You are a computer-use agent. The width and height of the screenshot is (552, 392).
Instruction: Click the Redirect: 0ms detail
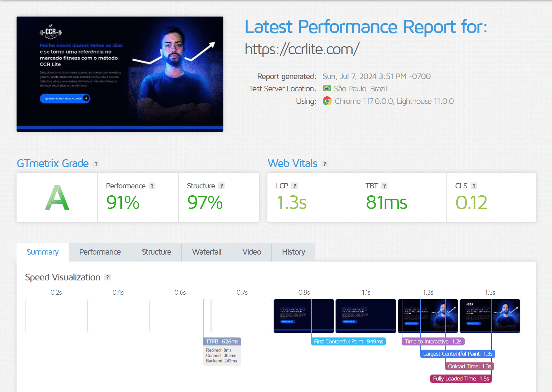pyautogui.click(x=219, y=350)
